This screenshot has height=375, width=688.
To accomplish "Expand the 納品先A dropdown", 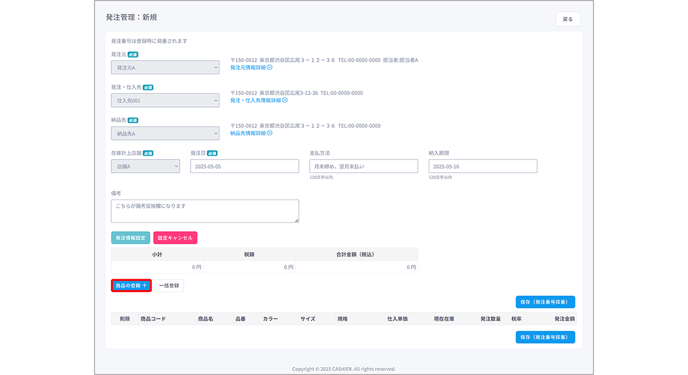I will pyautogui.click(x=165, y=133).
